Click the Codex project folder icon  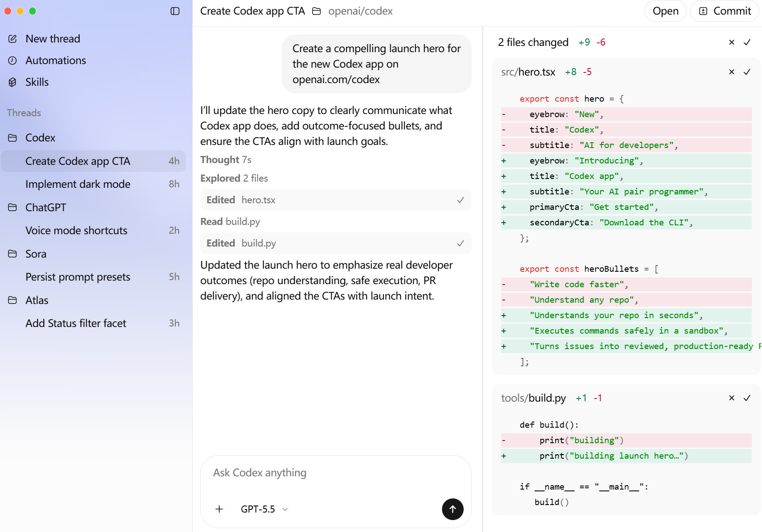click(12, 138)
